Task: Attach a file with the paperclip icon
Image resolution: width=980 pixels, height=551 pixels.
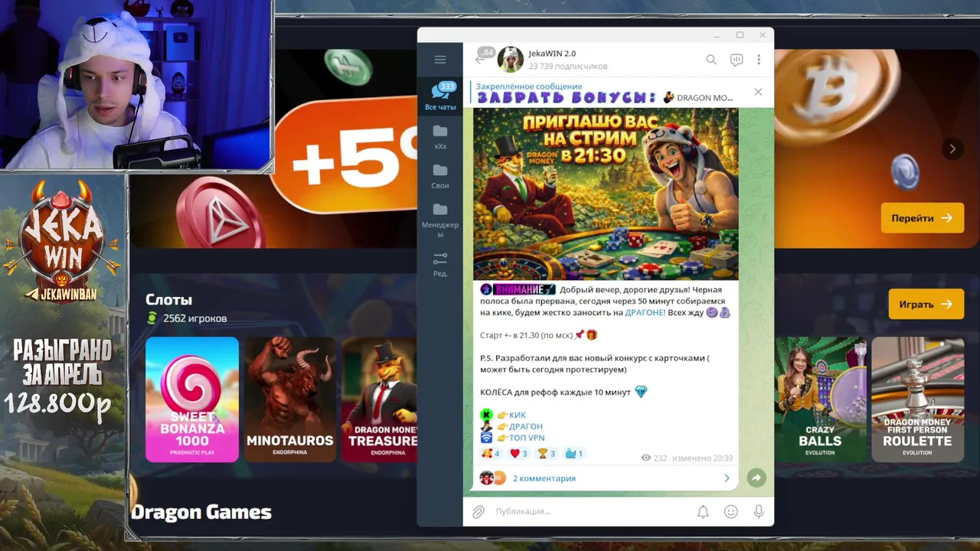Action: (x=479, y=511)
